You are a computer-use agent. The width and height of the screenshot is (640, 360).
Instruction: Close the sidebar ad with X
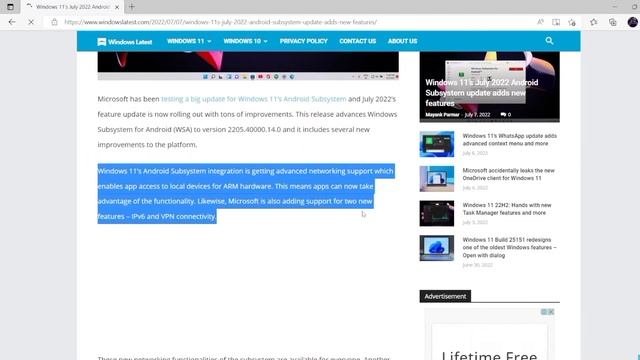tap(551, 312)
